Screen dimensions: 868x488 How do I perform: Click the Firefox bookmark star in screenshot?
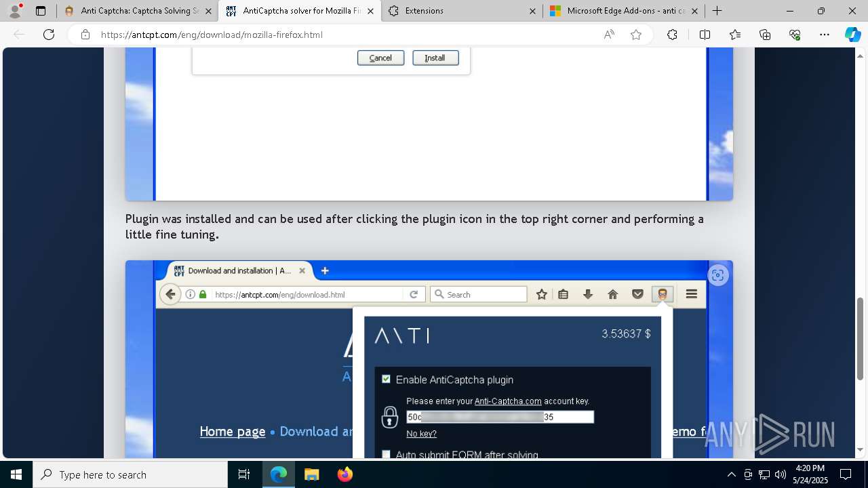coord(541,294)
